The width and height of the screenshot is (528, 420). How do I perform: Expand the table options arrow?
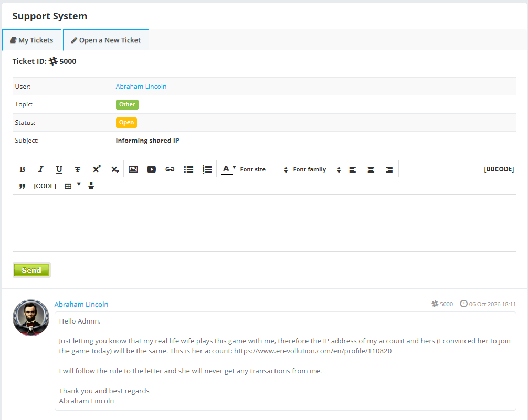point(79,184)
